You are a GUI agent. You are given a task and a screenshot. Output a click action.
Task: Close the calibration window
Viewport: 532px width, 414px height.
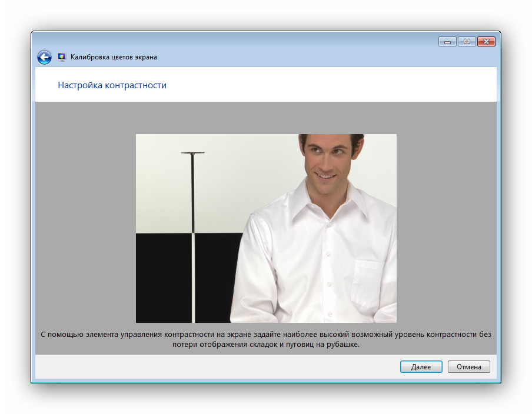click(x=486, y=41)
